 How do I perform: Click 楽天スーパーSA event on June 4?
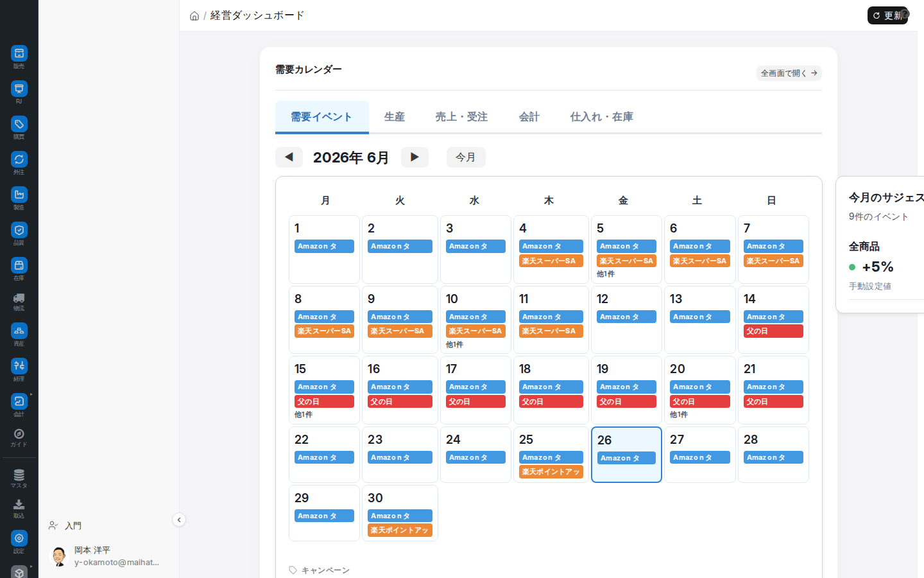pos(551,261)
